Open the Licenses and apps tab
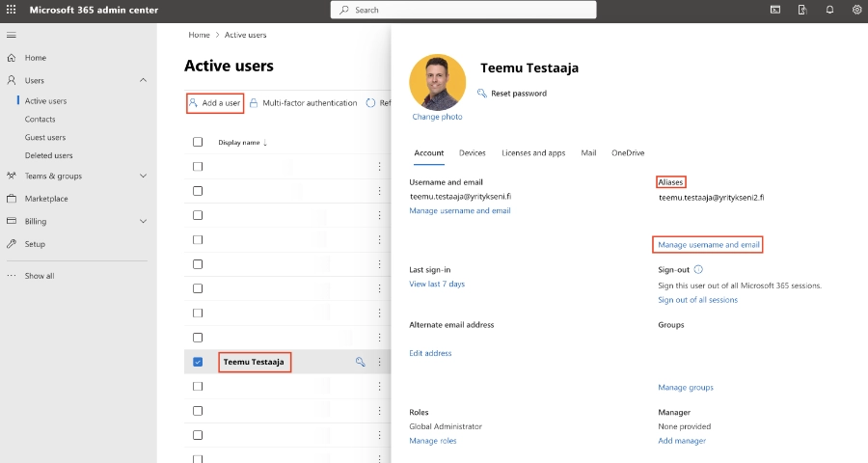The image size is (868, 463). coord(533,152)
